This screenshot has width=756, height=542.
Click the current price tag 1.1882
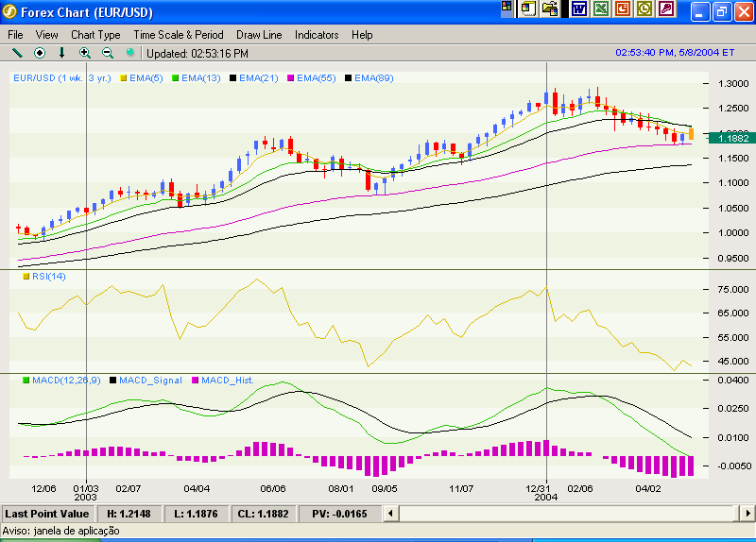(x=733, y=138)
